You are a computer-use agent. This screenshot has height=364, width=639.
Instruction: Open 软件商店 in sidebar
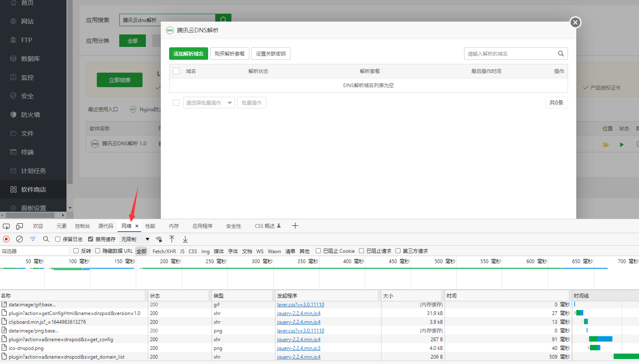[x=33, y=189]
